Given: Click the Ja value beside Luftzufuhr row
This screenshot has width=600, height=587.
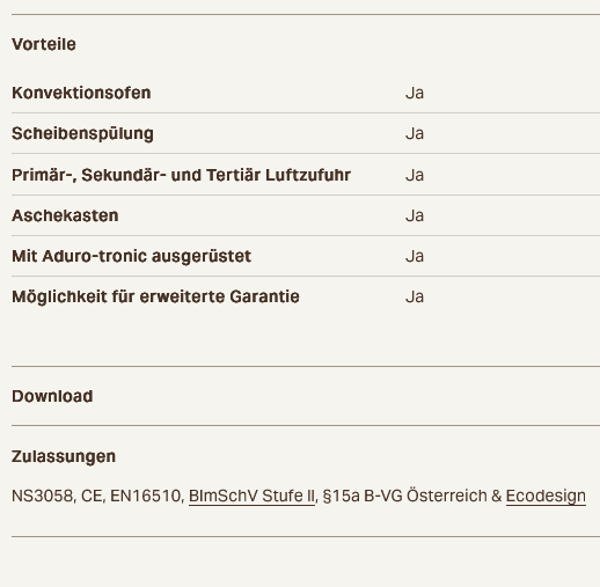Looking at the screenshot, I should [415, 175].
